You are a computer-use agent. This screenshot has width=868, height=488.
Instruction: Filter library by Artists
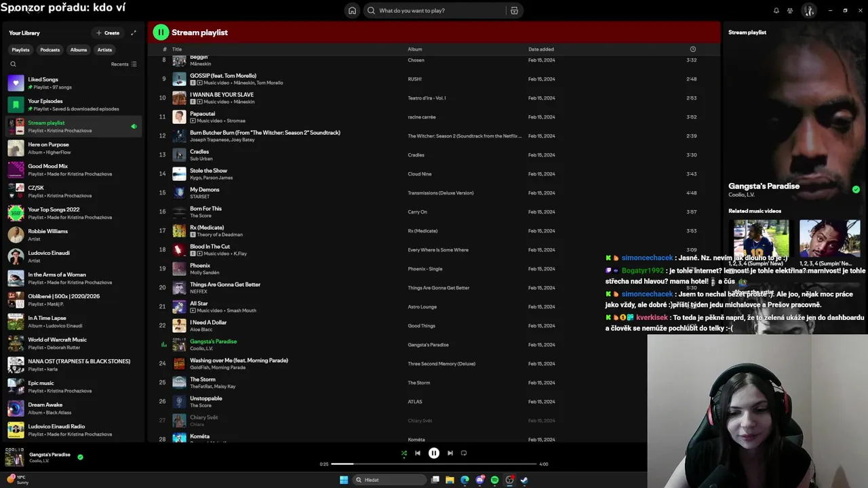(x=104, y=49)
